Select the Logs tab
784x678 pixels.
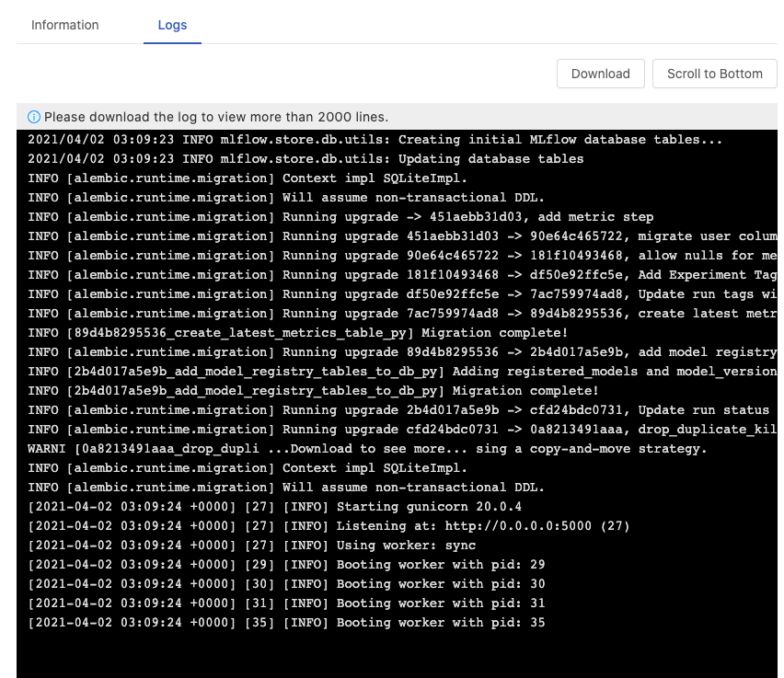[172, 25]
